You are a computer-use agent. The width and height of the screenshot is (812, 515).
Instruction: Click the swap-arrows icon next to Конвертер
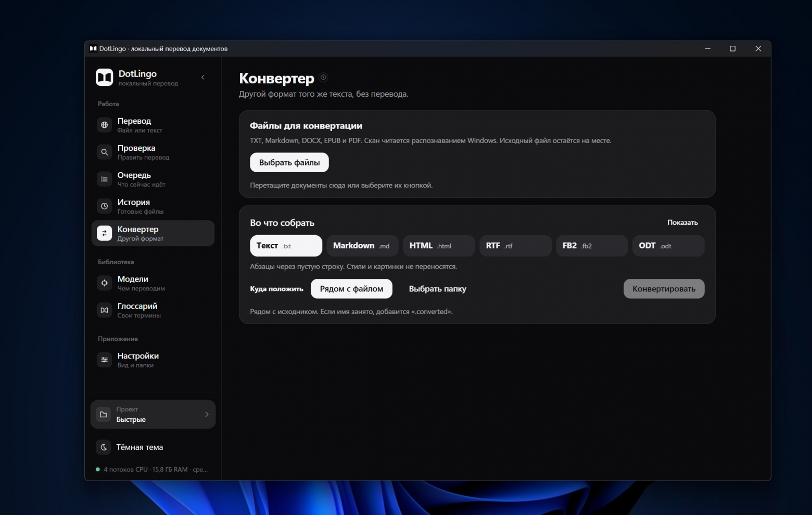pyautogui.click(x=105, y=233)
